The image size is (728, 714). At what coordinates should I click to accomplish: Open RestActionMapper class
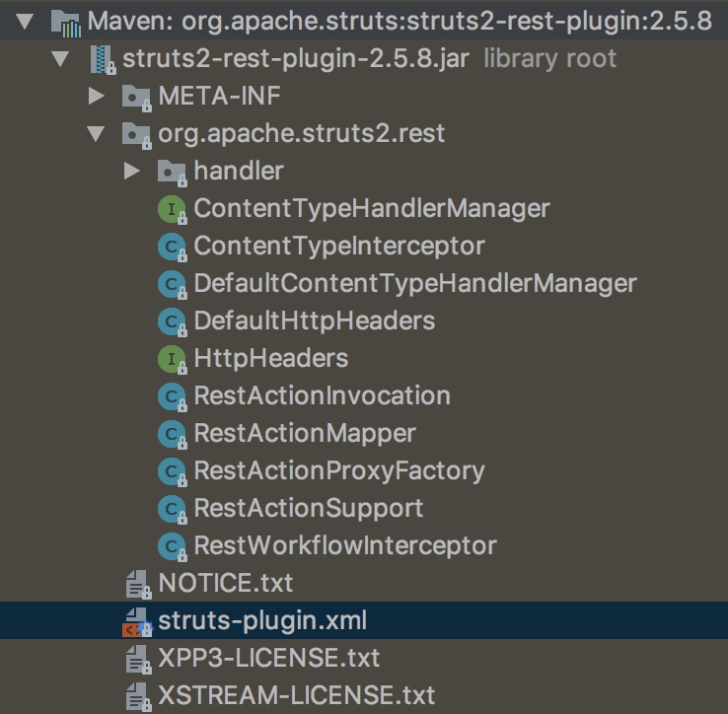tap(305, 433)
